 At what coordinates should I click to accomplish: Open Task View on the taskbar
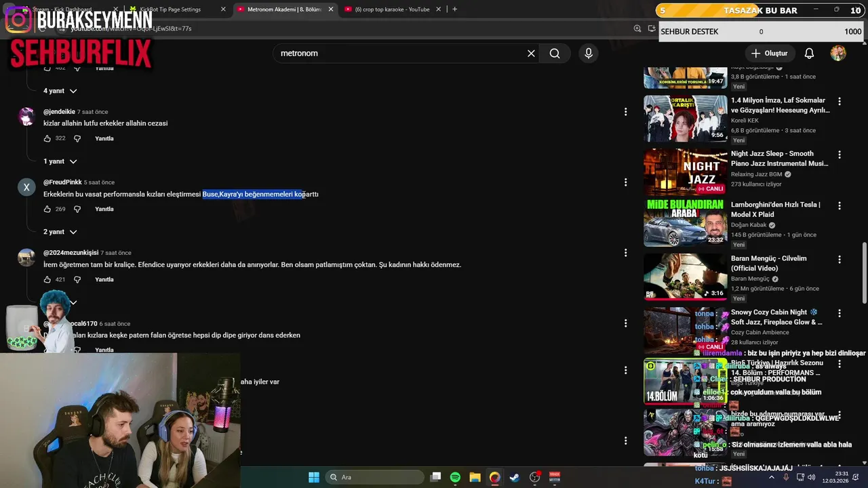tap(436, 477)
